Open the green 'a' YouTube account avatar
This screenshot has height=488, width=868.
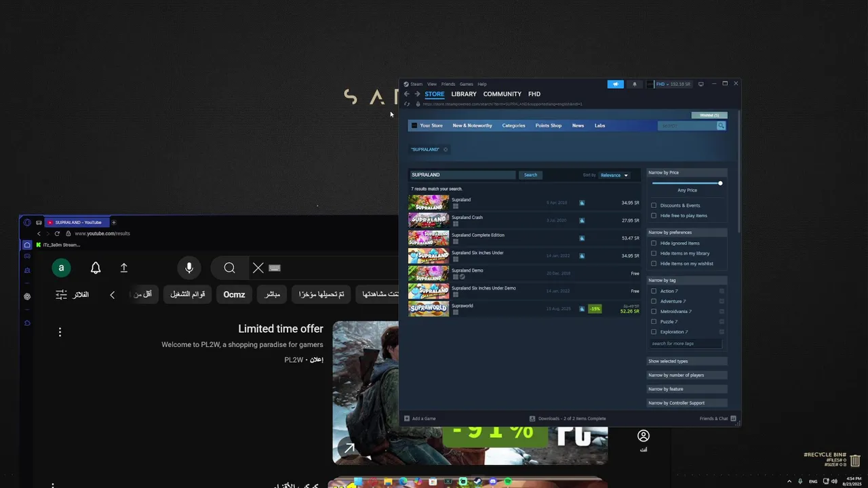tap(61, 268)
